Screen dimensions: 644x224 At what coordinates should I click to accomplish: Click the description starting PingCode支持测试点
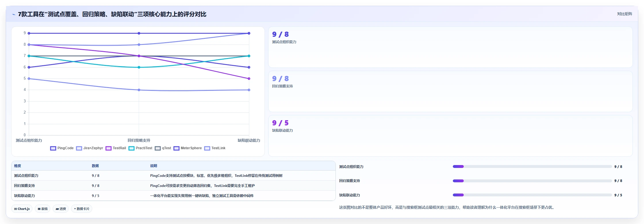tap(216, 176)
